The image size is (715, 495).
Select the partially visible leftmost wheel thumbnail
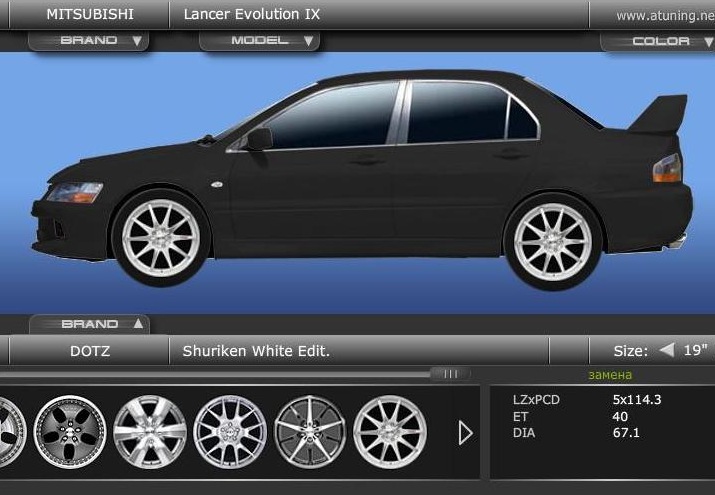click(12, 432)
